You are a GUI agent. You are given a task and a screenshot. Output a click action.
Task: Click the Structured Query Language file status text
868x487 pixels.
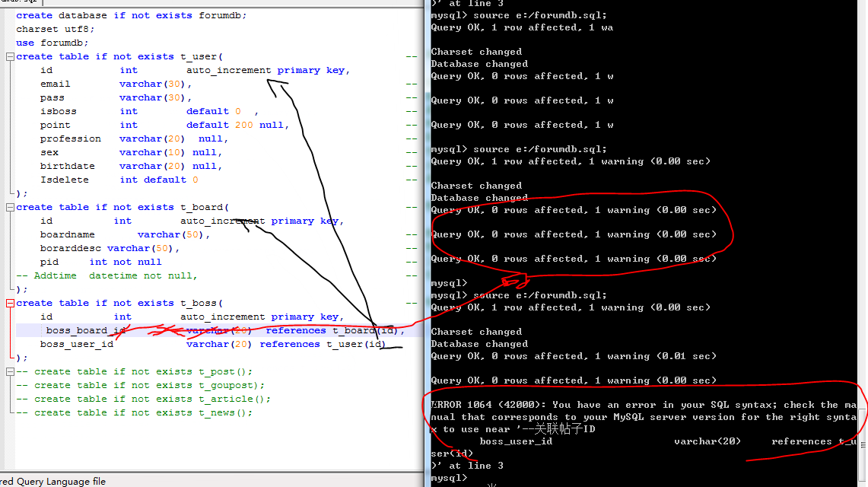pos(53,481)
